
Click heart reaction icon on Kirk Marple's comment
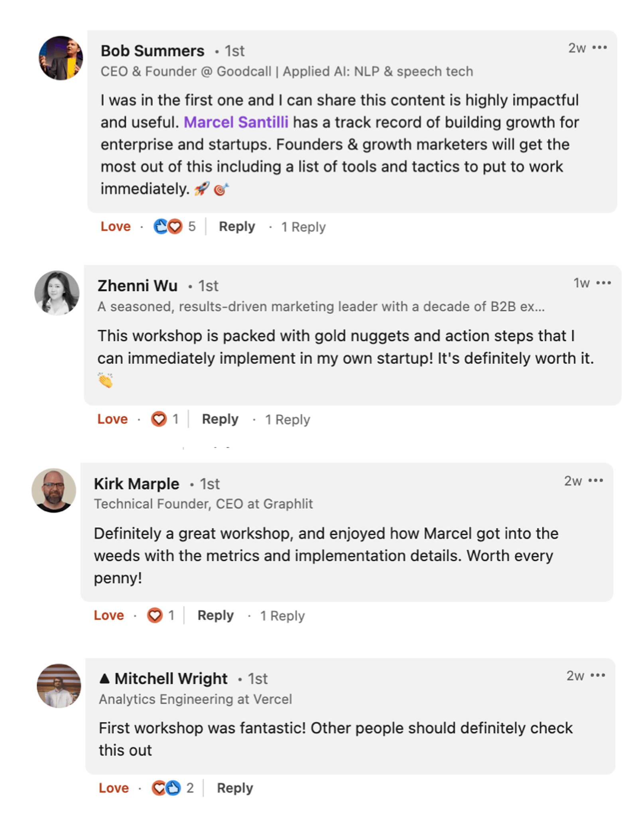(x=155, y=615)
